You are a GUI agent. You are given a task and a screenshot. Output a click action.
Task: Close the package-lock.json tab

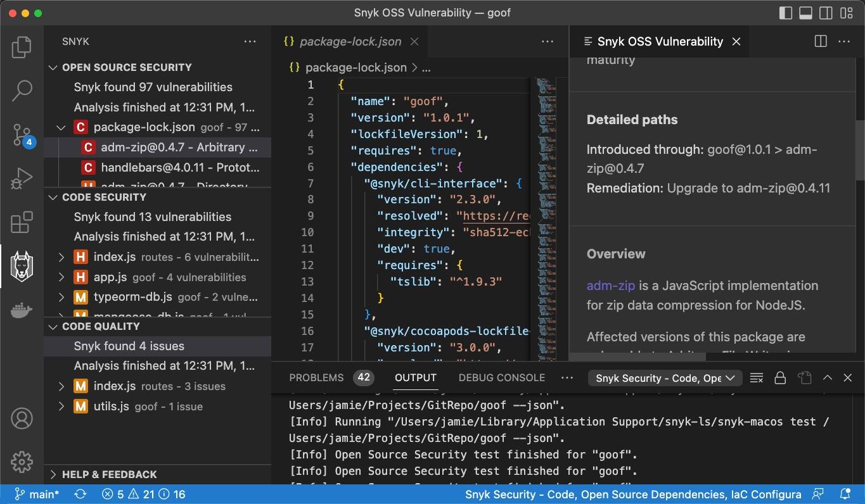(x=414, y=42)
